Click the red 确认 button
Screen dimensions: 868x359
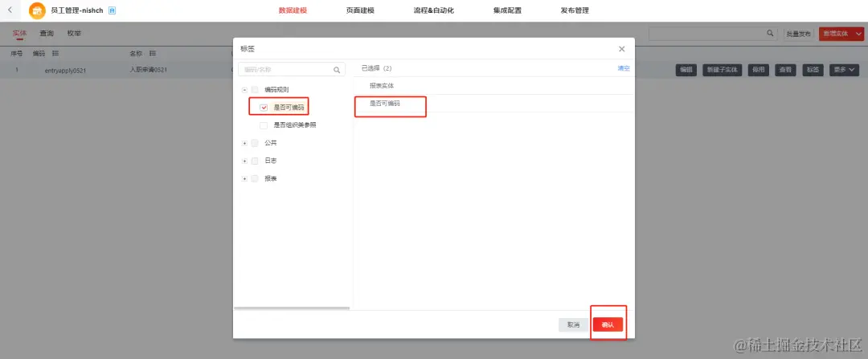tap(608, 324)
